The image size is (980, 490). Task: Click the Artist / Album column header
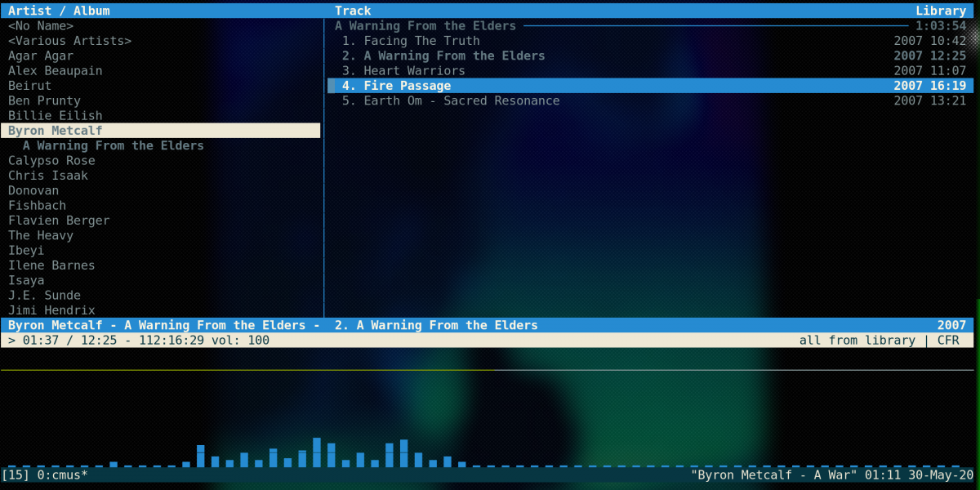point(59,11)
